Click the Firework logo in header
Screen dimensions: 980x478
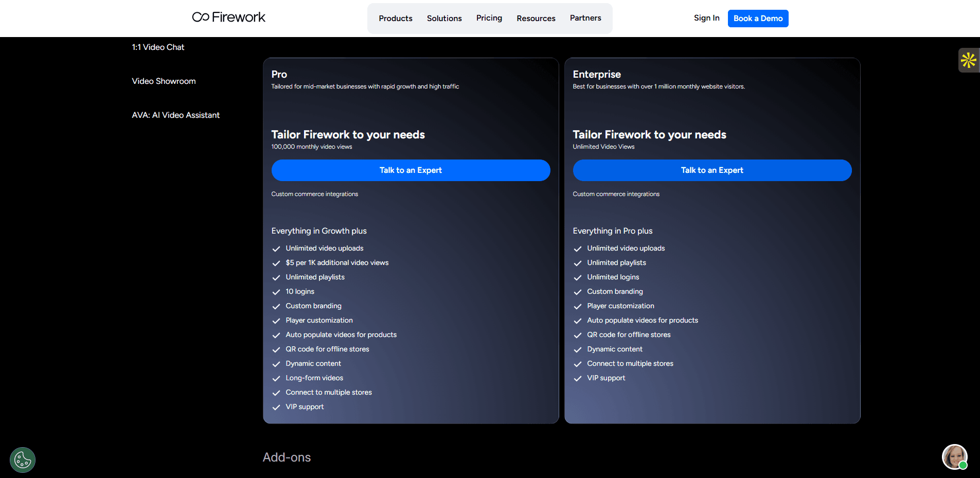[x=228, y=17]
